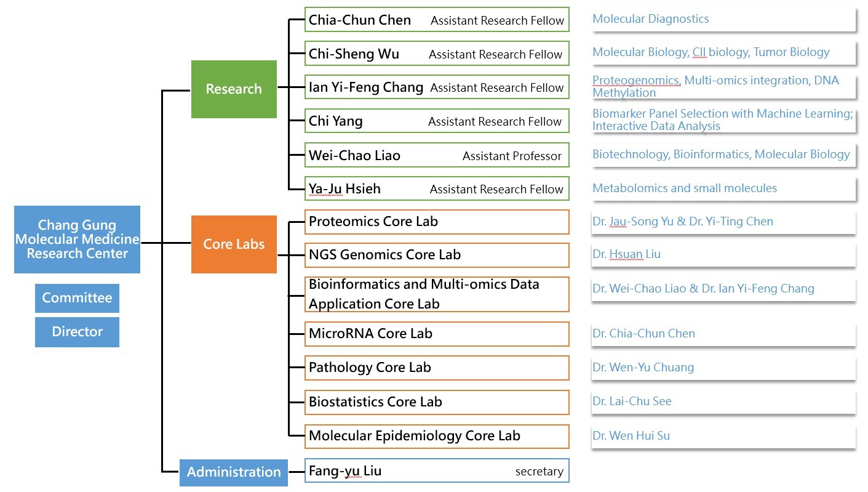This screenshot has width=868, height=492.
Task: Open the Proteomics Core Lab box
Action: pos(436,222)
